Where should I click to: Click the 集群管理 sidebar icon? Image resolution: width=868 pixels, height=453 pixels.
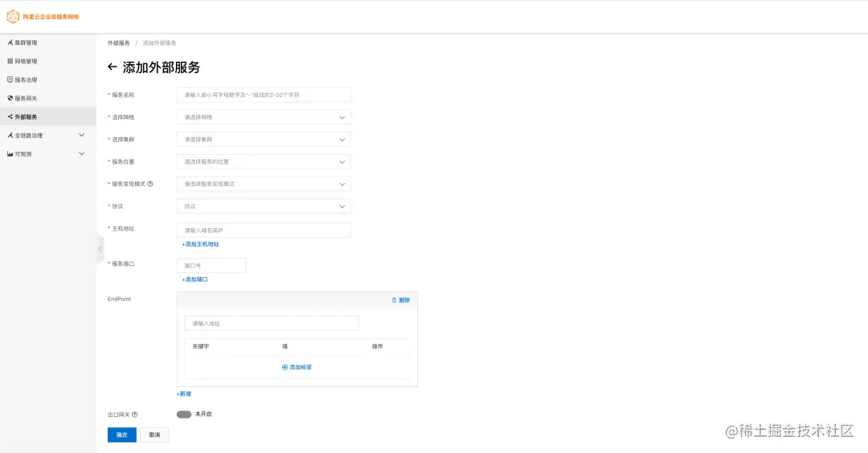10,43
